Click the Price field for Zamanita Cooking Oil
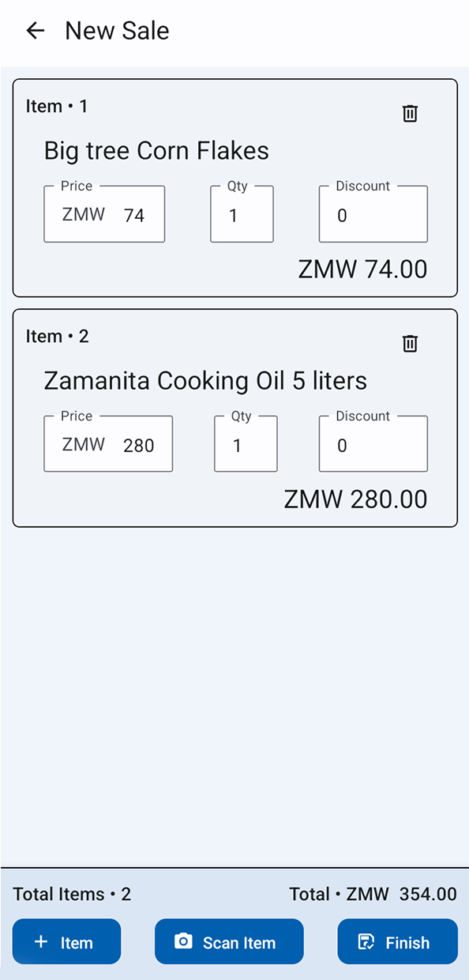 107,443
